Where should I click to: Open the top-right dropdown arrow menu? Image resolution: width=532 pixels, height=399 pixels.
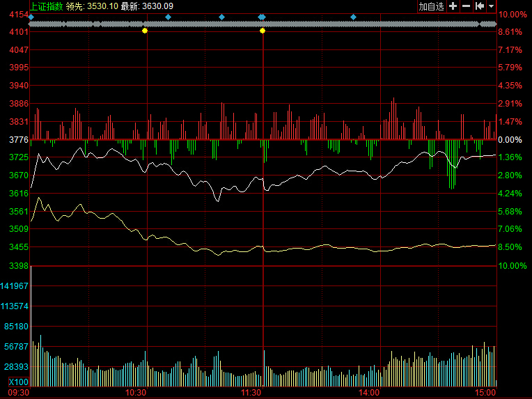[x=491, y=6]
